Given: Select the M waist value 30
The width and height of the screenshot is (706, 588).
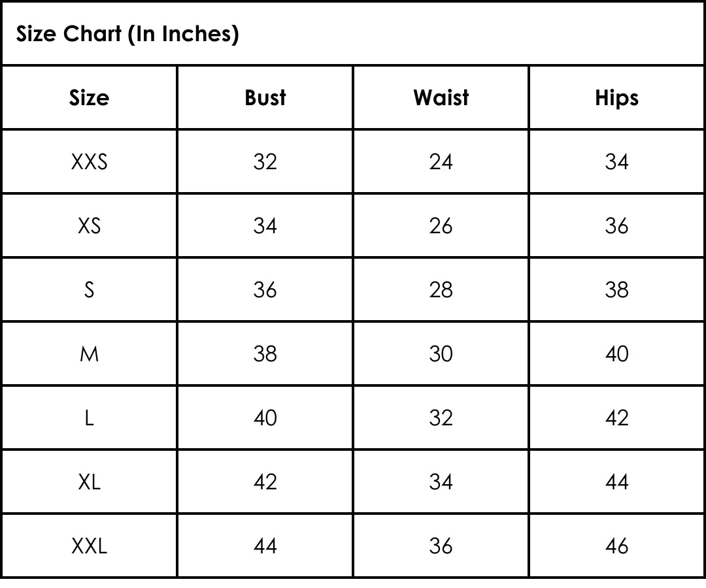Looking at the screenshot, I should tap(441, 353).
